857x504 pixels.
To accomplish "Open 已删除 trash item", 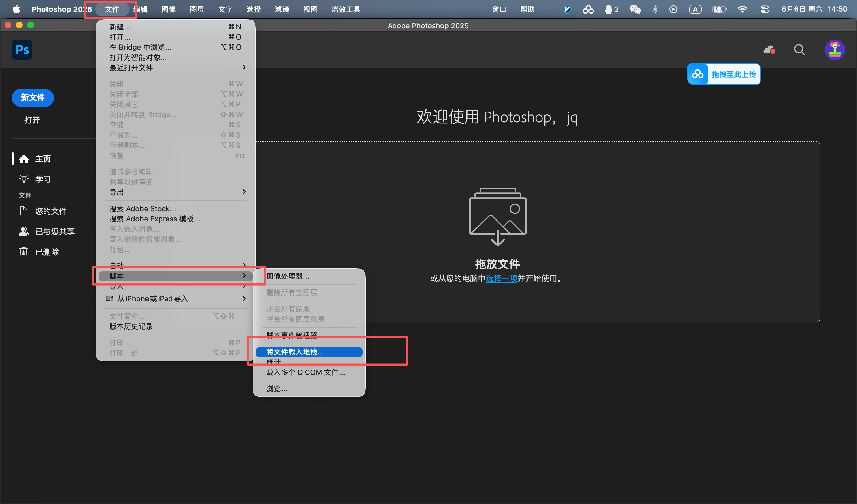I will click(39, 252).
